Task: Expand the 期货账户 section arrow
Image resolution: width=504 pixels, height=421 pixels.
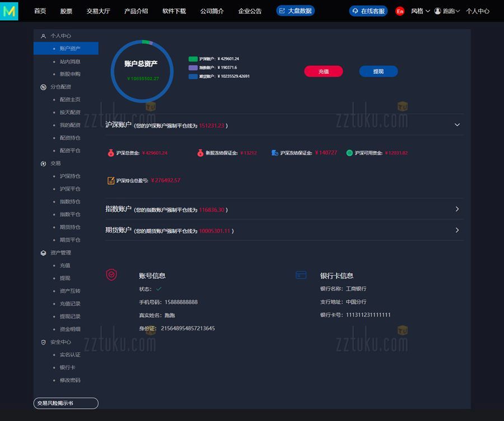Action: [457, 230]
